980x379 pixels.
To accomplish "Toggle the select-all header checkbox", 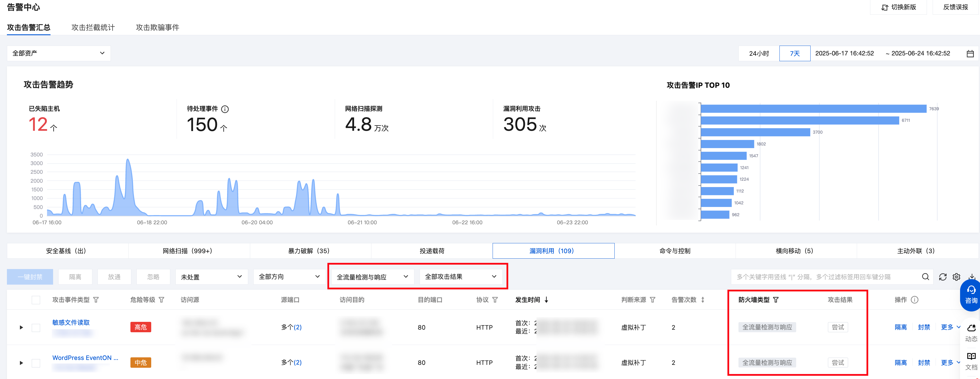I will tap(36, 300).
